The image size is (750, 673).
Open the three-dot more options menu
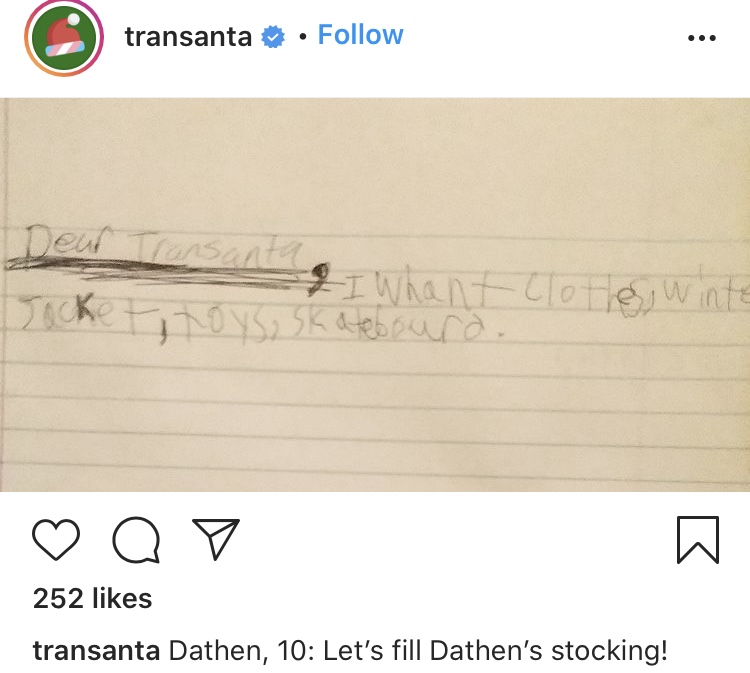pos(702,38)
